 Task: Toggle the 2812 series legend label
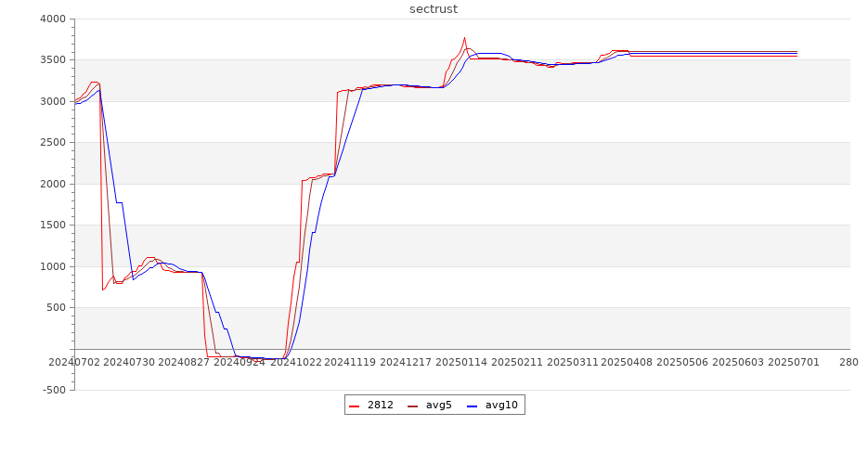pyautogui.click(x=380, y=405)
